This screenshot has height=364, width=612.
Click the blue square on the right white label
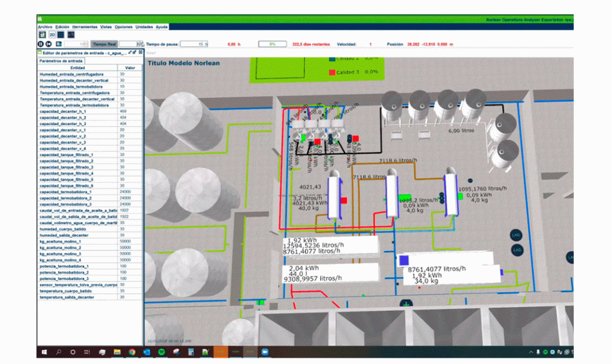tap(404, 260)
